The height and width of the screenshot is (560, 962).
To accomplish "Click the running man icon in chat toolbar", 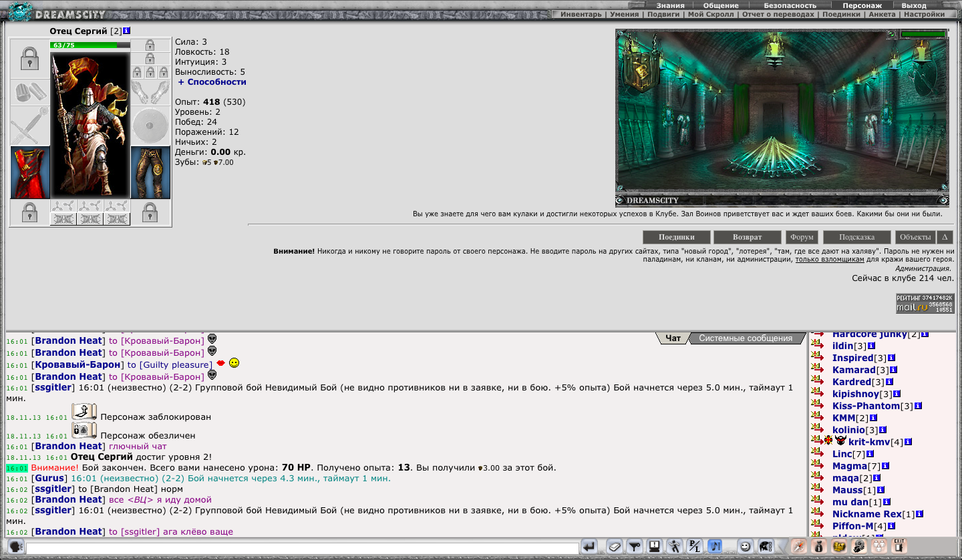I will coord(675,547).
